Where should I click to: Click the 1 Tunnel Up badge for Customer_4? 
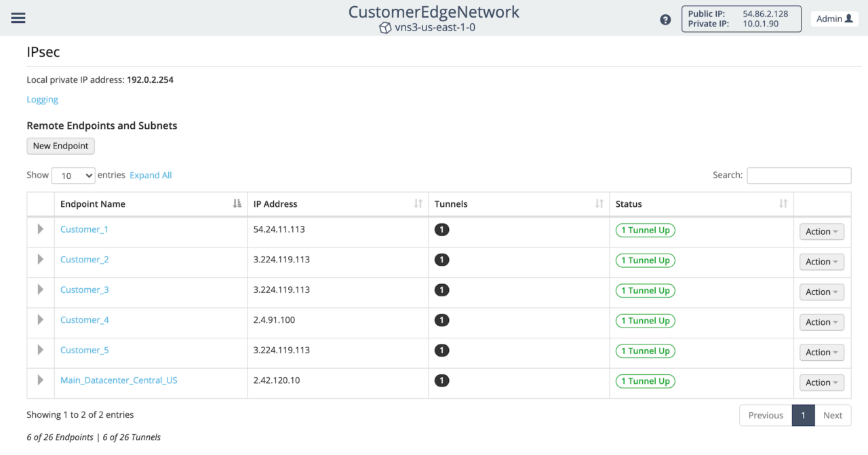(645, 320)
